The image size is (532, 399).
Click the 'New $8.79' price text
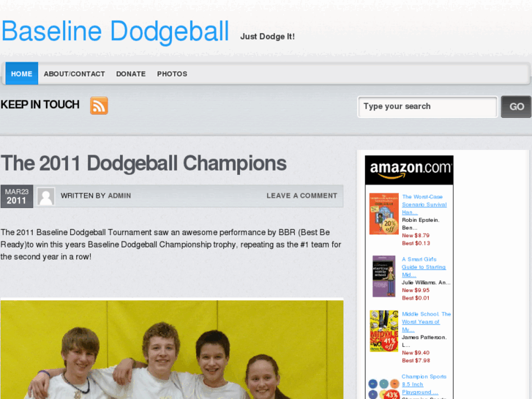(416, 235)
